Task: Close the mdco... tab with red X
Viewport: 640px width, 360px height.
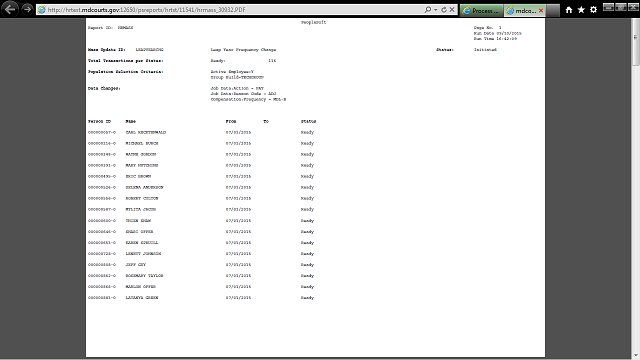Action: coord(541,11)
